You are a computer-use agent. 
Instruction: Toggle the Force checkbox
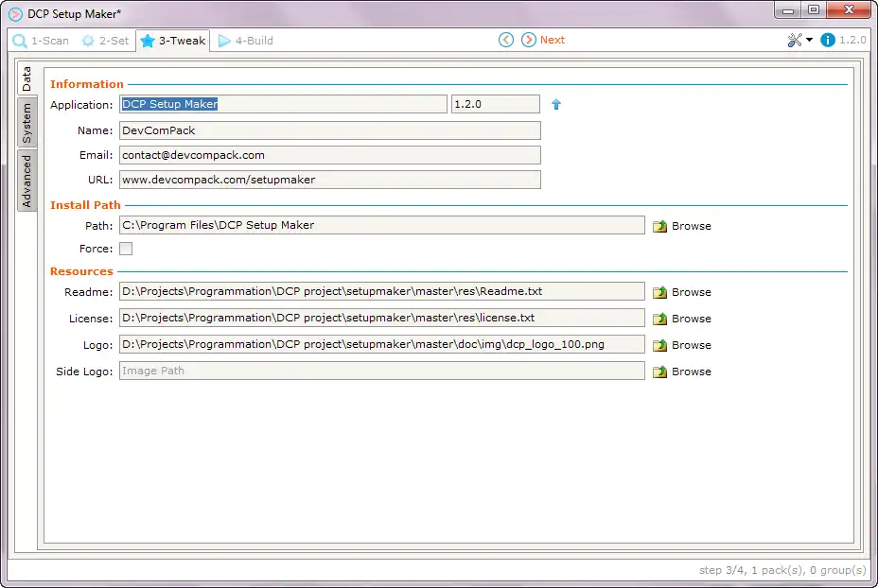click(x=126, y=249)
